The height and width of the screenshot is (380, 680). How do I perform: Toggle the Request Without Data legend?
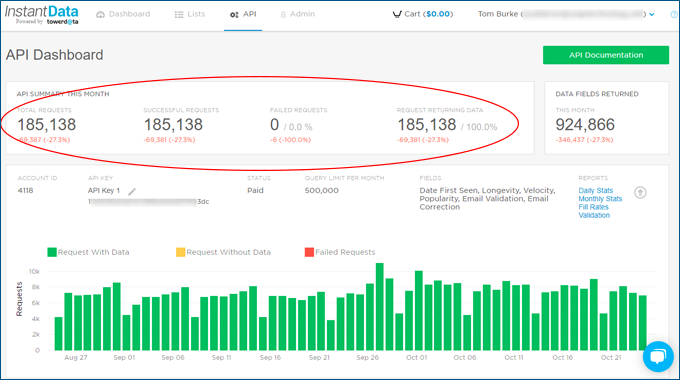(x=223, y=252)
